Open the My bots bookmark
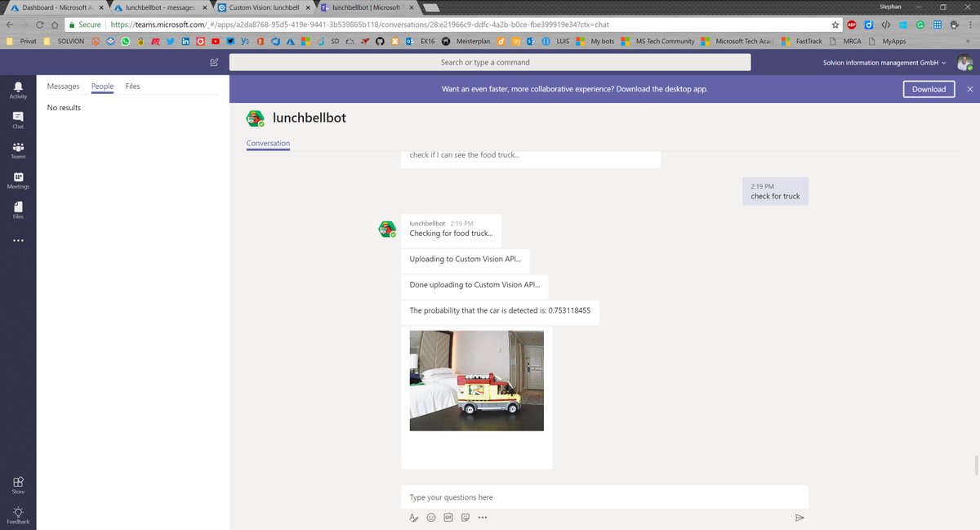Screen dimensions: 980x530 coord(595,41)
